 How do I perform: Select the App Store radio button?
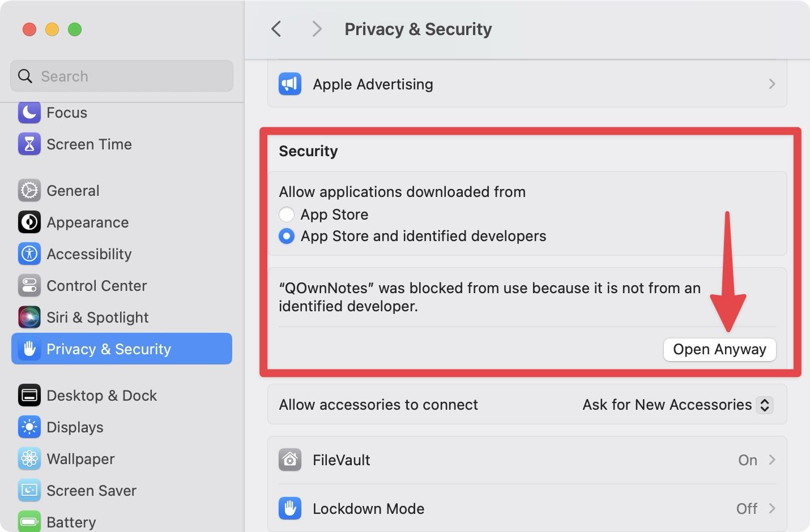click(x=287, y=214)
